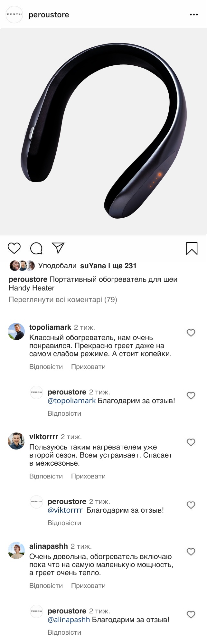
Task: Like alinapashh's comment heart
Action: tap(191, 552)
